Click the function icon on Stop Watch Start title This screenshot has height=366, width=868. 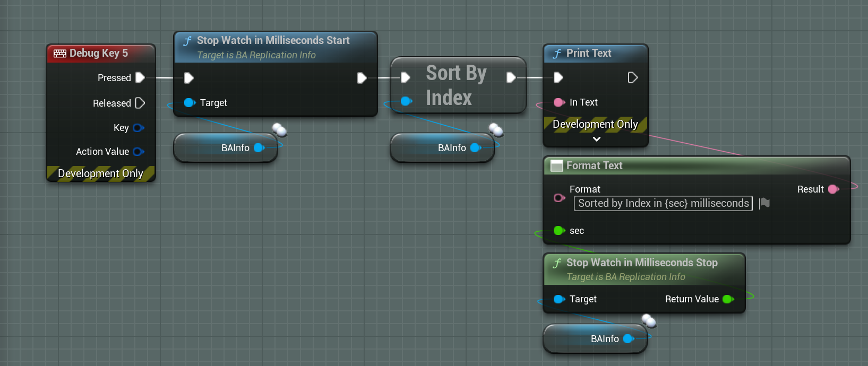[187, 41]
